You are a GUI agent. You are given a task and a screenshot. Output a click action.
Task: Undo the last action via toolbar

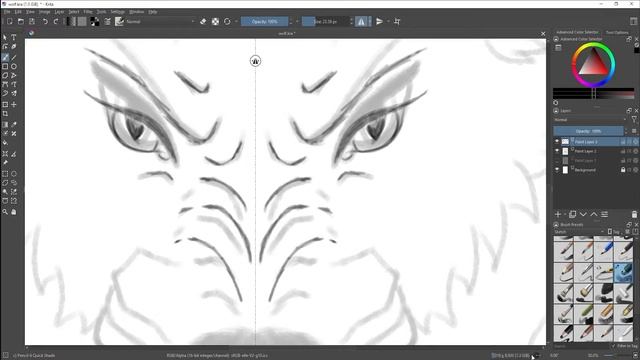click(x=45, y=22)
